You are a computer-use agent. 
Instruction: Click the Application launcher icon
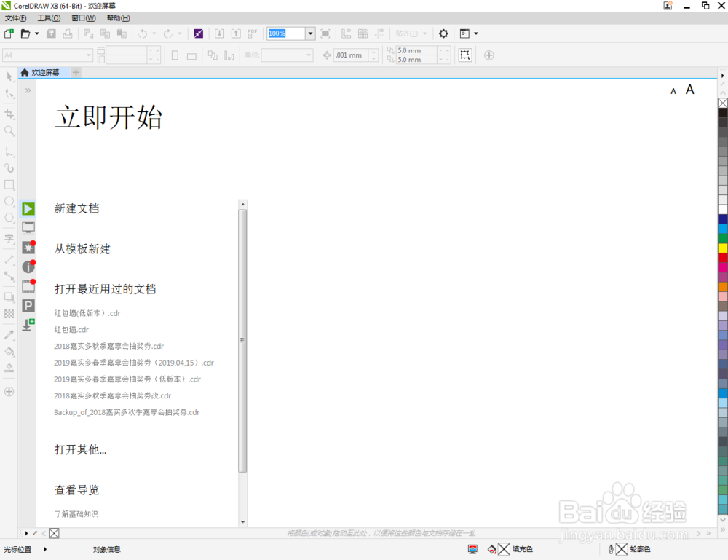[x=464, y=33]
